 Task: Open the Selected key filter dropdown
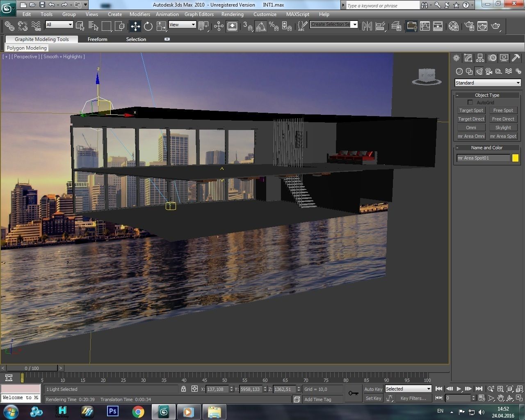point(408,389)
